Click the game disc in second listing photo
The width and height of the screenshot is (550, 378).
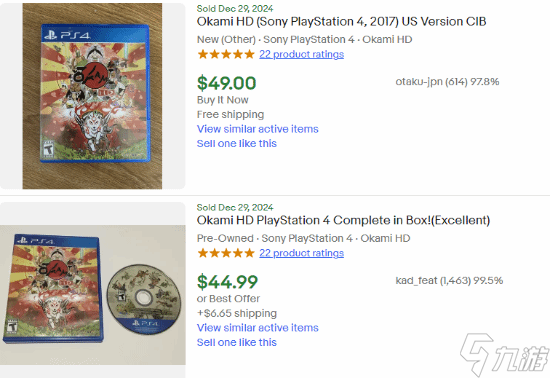[x=144, y=298]
